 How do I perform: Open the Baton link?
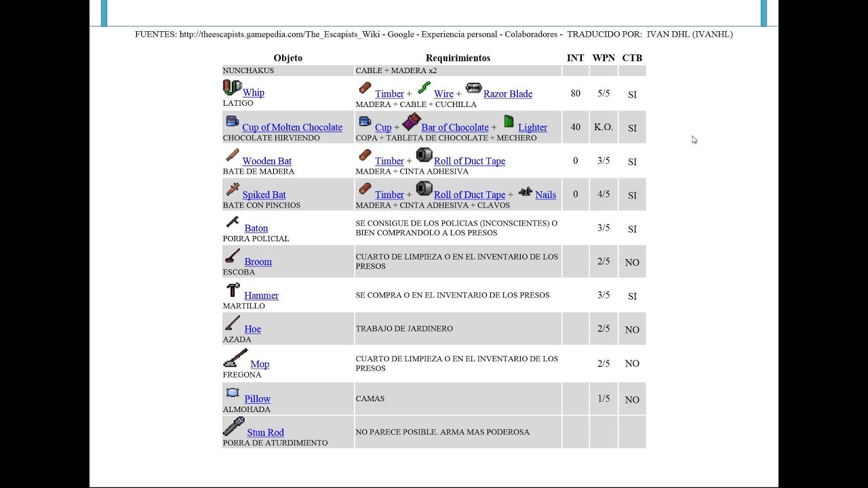[x=256, y=228]
